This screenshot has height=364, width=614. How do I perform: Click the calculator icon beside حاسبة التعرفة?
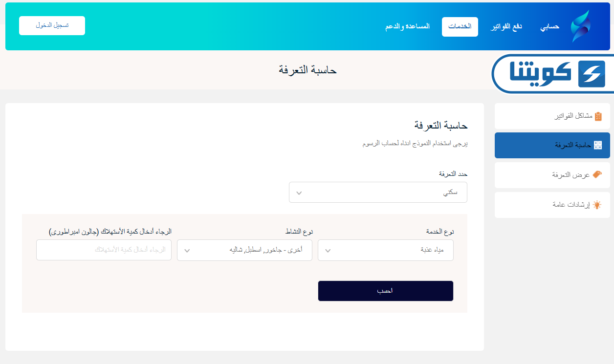[597, 145]
